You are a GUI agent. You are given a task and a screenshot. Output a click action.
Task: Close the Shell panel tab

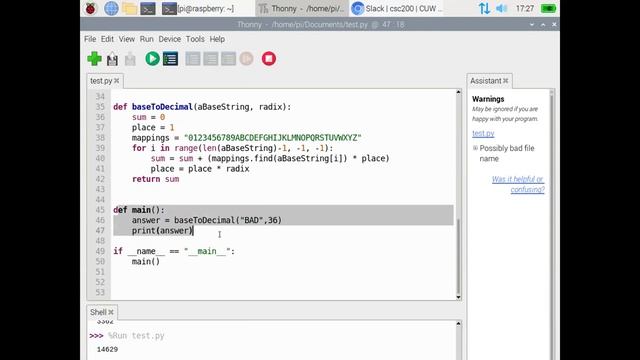click(111, 312)
